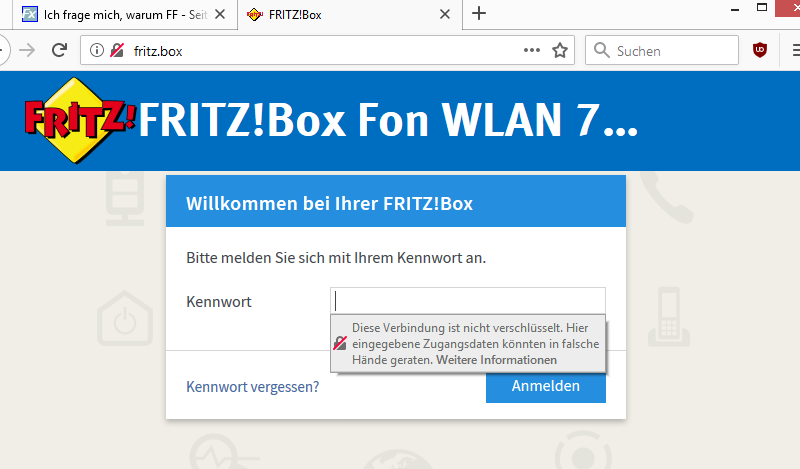The width and height of the screenshot is (800, 469).
Task: Open site information icon in address bar
Action: (96, 50)
